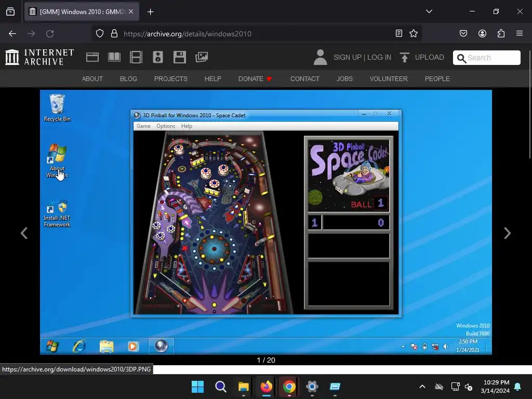532x399 pixels.
Task: Click the page vertical scrollbar
Action: tap(530, 103)
